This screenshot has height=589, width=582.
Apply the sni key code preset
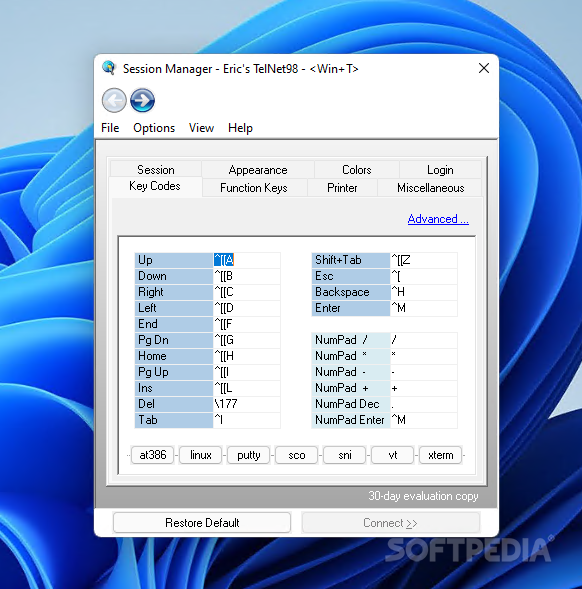click(345, 455)
